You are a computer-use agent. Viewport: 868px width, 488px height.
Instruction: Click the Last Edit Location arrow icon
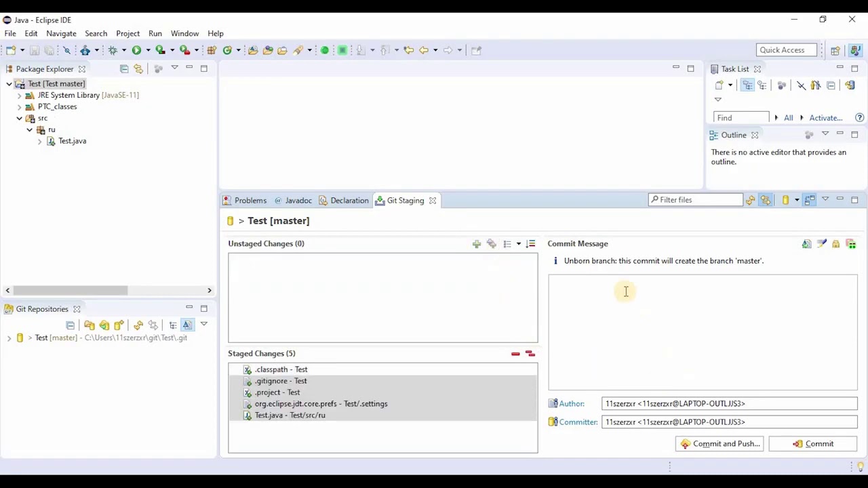coord(409,50)
